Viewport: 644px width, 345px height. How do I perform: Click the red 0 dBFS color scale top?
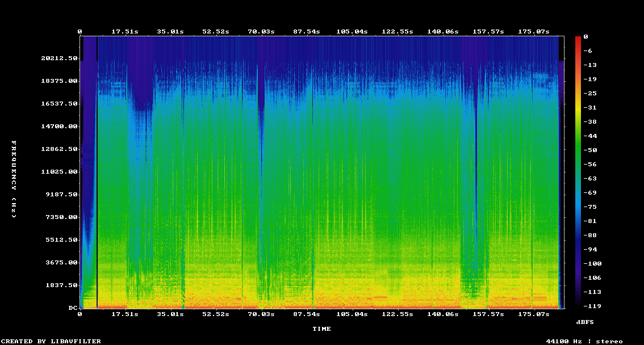coord(578,38)
